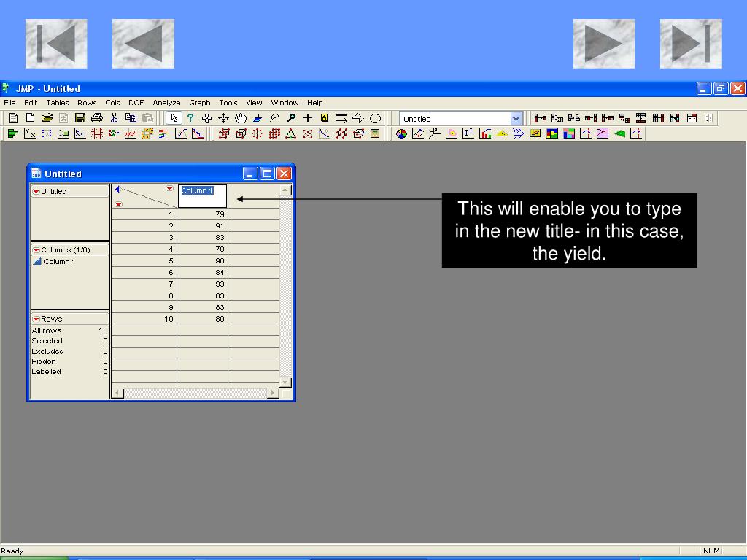Open the File menu
This screenshot has height=560, width=747.
point(9,102)
